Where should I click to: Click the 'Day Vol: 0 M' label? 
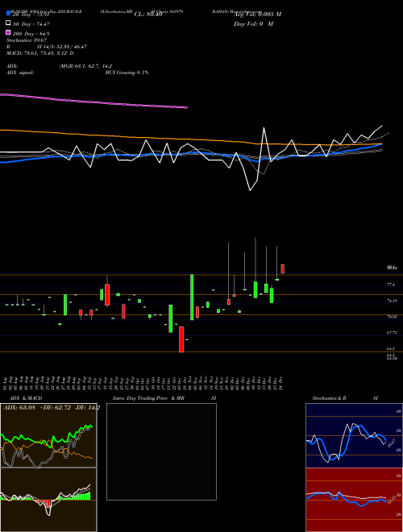point(253,23)
